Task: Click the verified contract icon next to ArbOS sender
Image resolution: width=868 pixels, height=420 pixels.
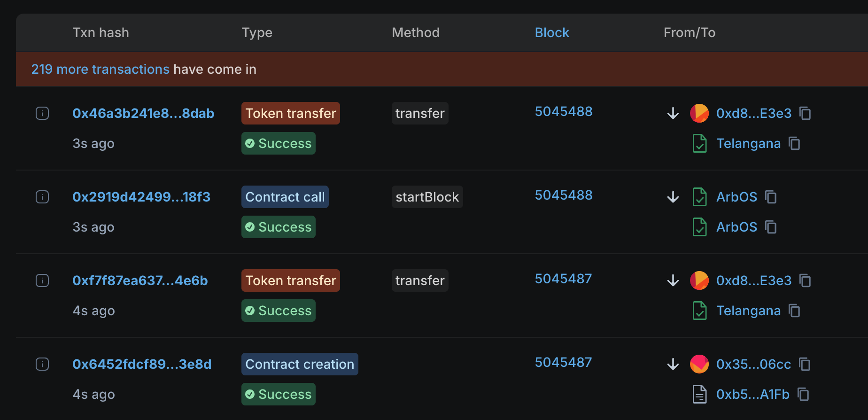Action: click(699, 197)
